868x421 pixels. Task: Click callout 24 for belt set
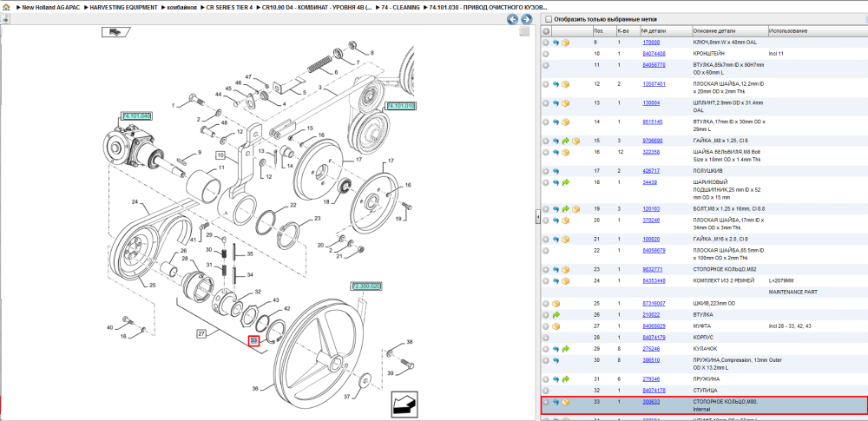coord(135,202)
